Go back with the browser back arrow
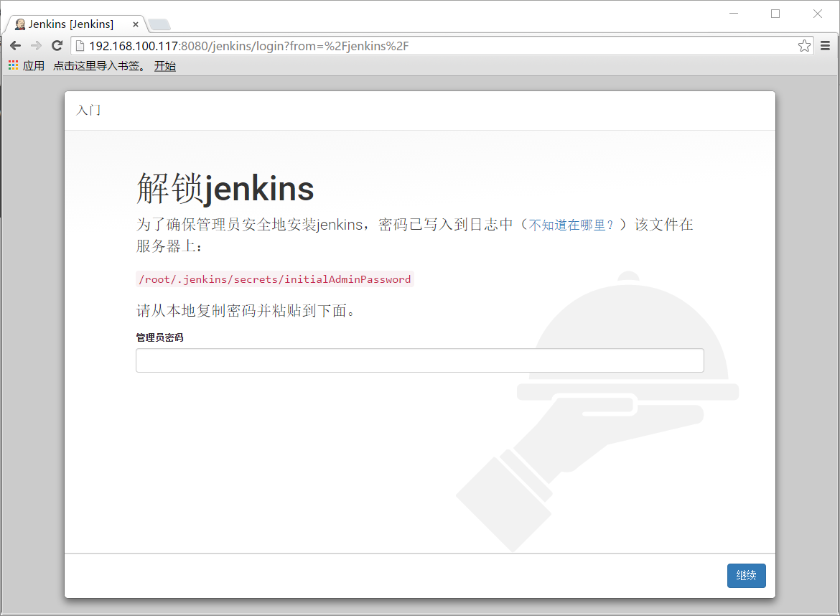The image size is (840, 616). coord(16,46)
